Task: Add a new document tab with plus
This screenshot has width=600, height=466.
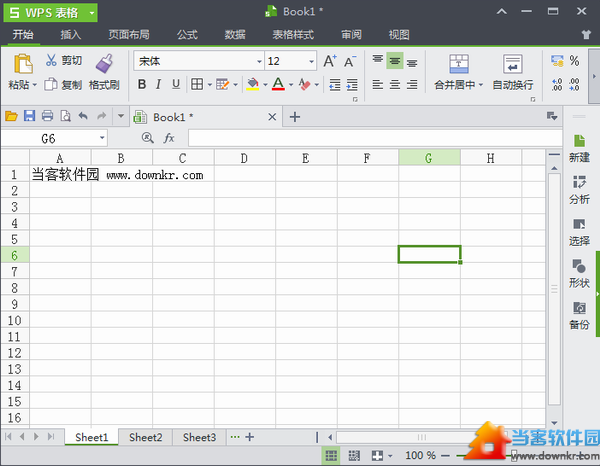Action: point(295,117)
